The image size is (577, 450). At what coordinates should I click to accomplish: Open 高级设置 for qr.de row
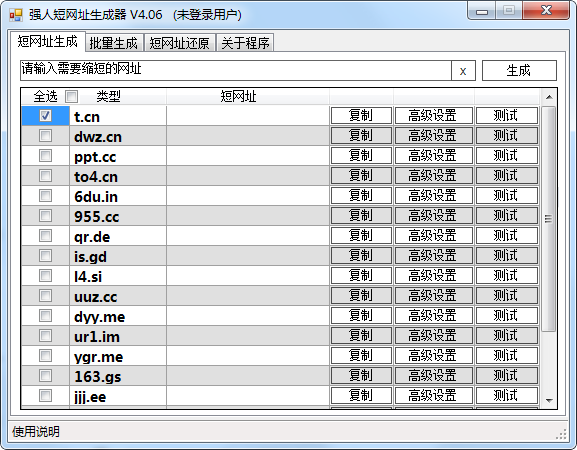click(433, 235)
